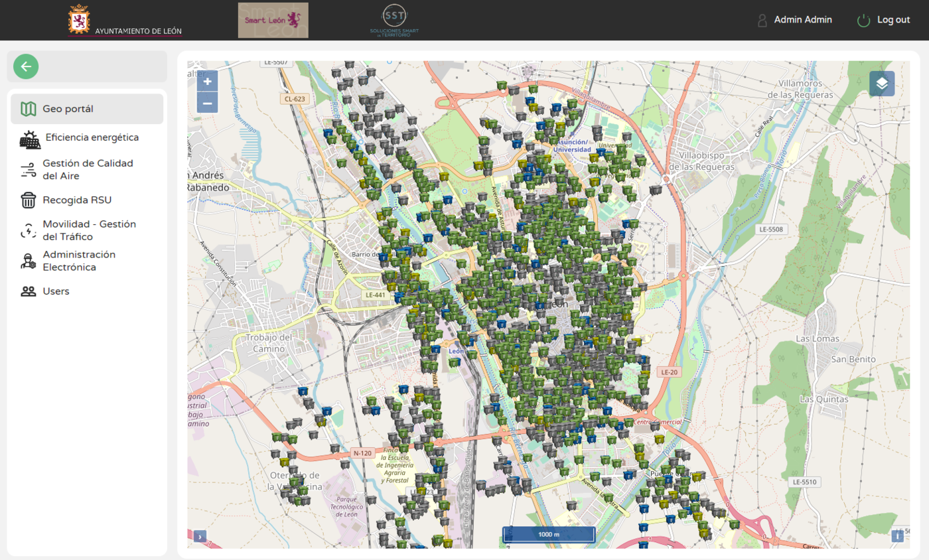Viewport: 929px width, 560px height.
Task: Click the Log out link
Action: (x=893, y=20)
